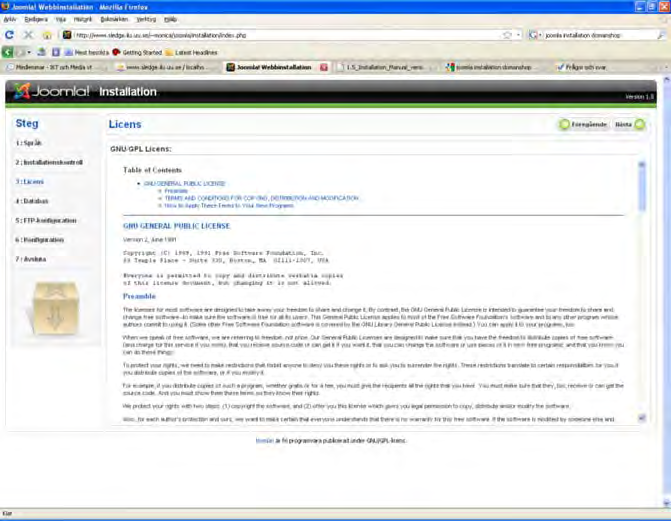Open the back/forward history dropdown arrow

[x=29, y=52]
